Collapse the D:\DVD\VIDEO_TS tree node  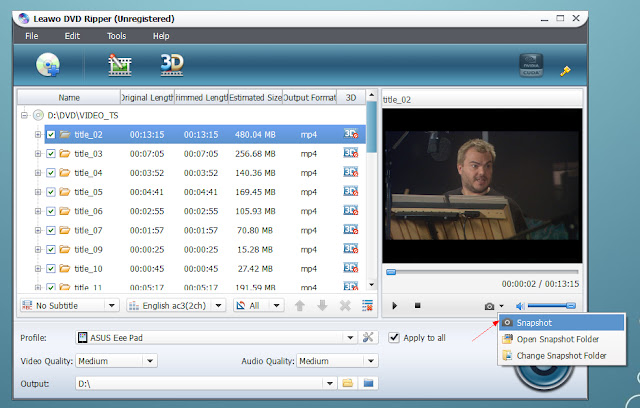pyautogui.click(x=24, y=115)
